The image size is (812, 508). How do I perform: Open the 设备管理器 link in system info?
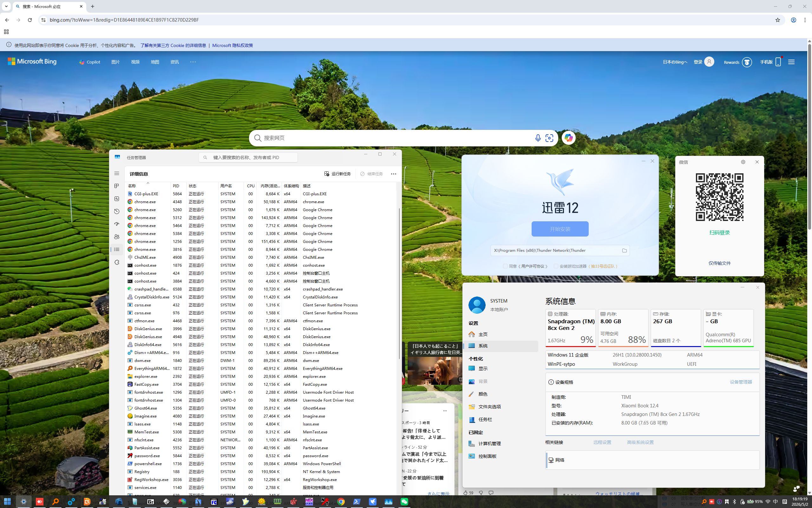(741, 382)
